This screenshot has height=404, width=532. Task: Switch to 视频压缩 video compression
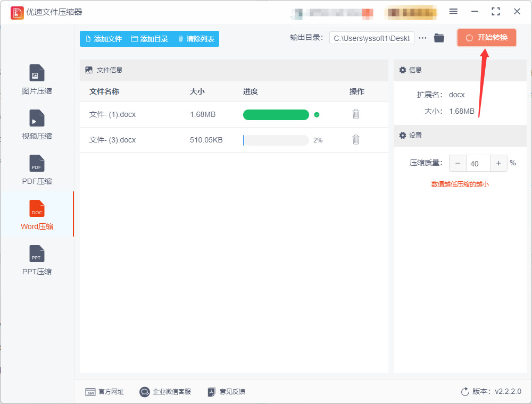coord(37,124)
